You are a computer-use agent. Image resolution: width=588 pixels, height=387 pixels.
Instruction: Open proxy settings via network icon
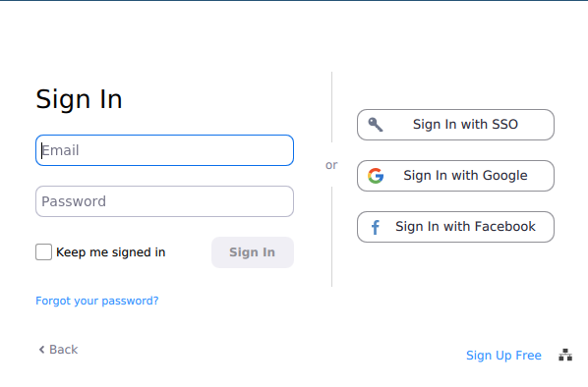tap(565, 355)
